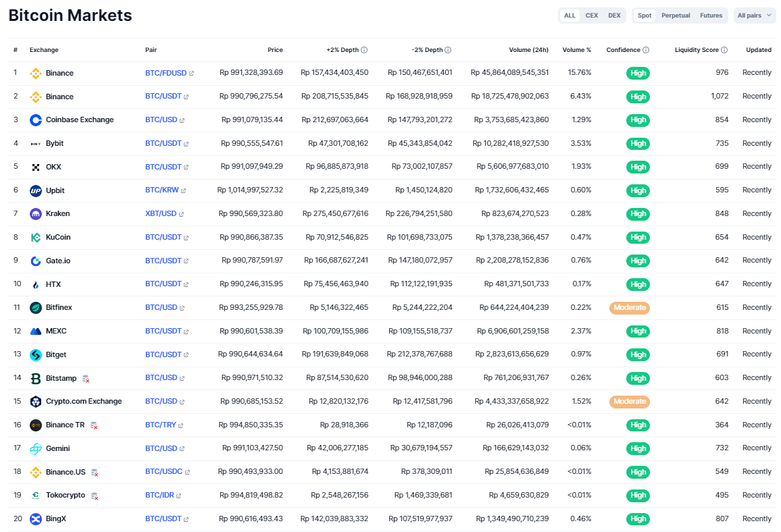Click the Binance TR logo icon

click(x=35, y=425)
